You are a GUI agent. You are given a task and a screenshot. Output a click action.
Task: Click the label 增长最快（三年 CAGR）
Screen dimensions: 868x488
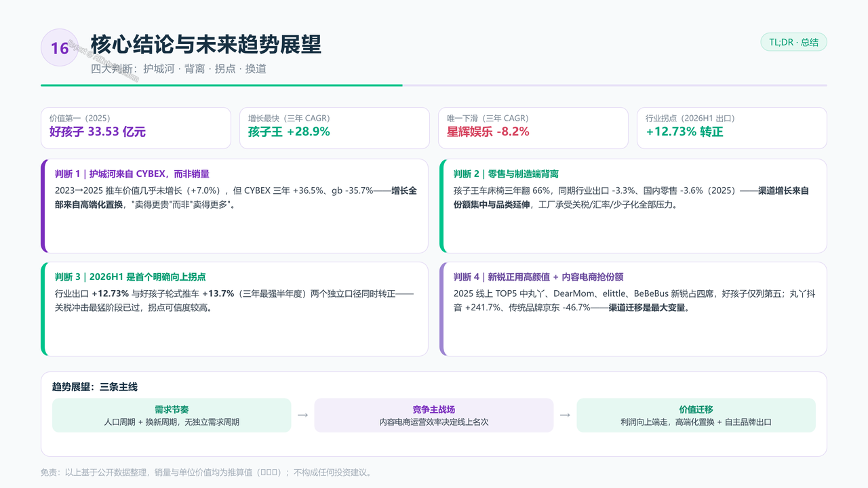pyautogui.click(x=289, y=118)
